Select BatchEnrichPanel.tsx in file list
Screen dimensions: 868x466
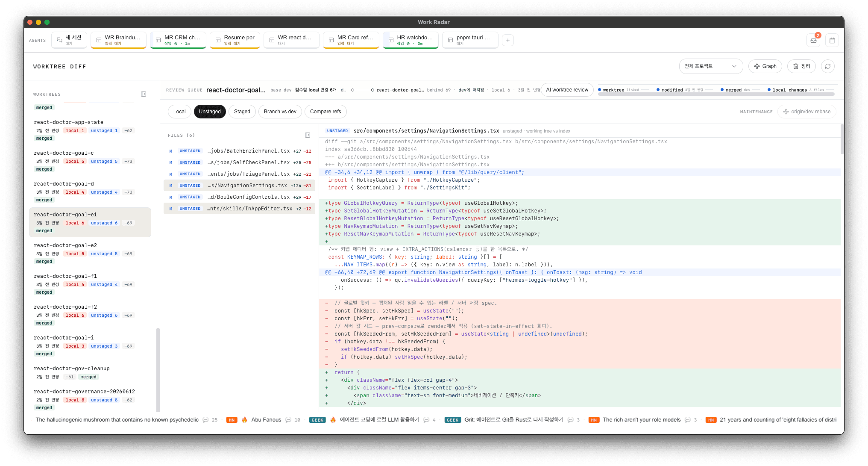[240, 151]
